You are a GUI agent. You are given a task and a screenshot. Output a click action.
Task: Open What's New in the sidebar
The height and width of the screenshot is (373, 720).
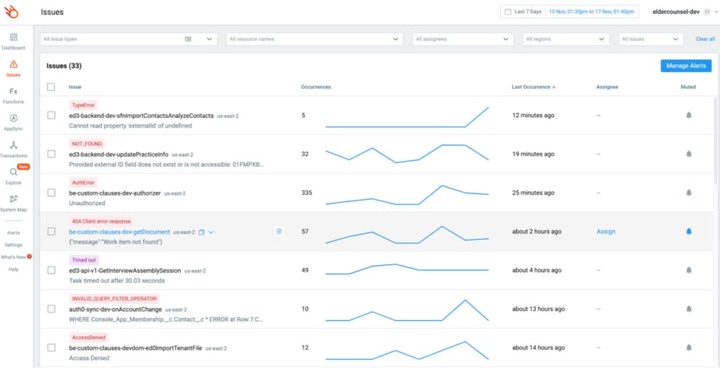(x=13, y=257)
